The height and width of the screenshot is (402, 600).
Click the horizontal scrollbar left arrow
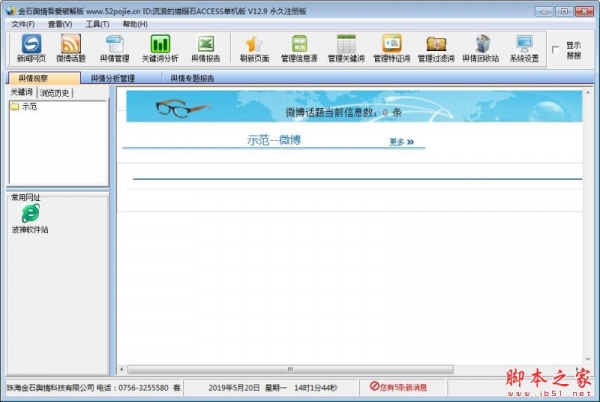[x=122, y=369]
